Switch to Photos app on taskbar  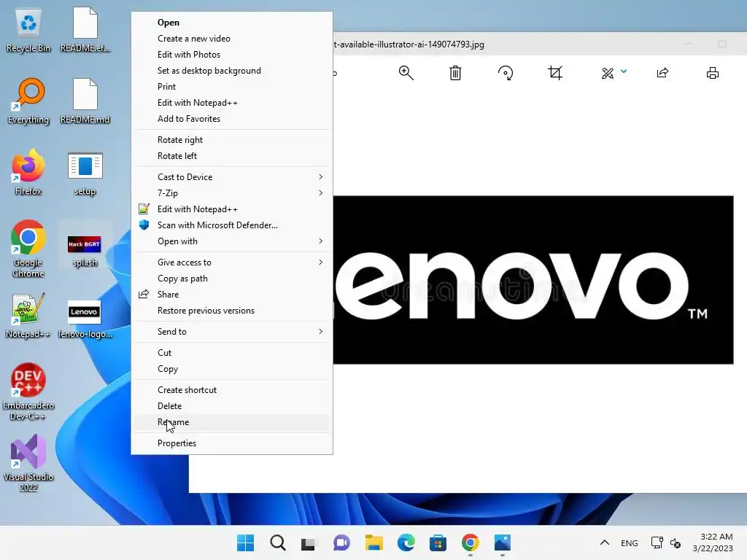503,542
